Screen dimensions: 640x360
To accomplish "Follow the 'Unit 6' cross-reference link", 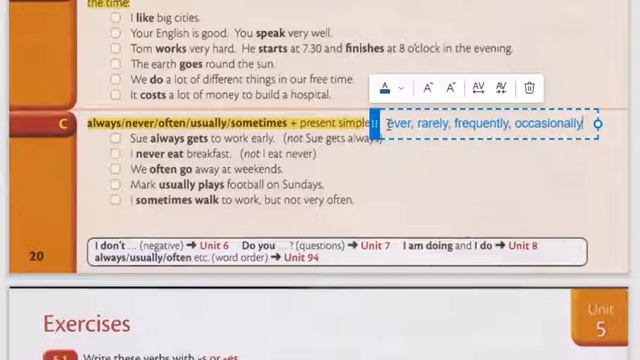I will point(214,246).
